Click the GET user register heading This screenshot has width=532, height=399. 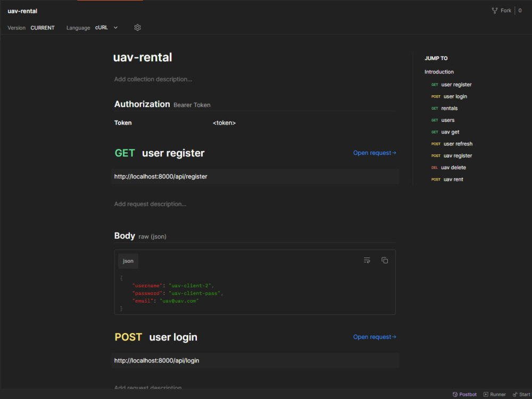(160, 153)
